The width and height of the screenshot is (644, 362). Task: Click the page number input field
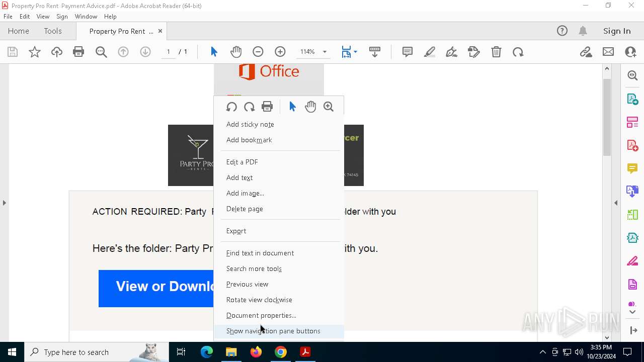point(168,52)
